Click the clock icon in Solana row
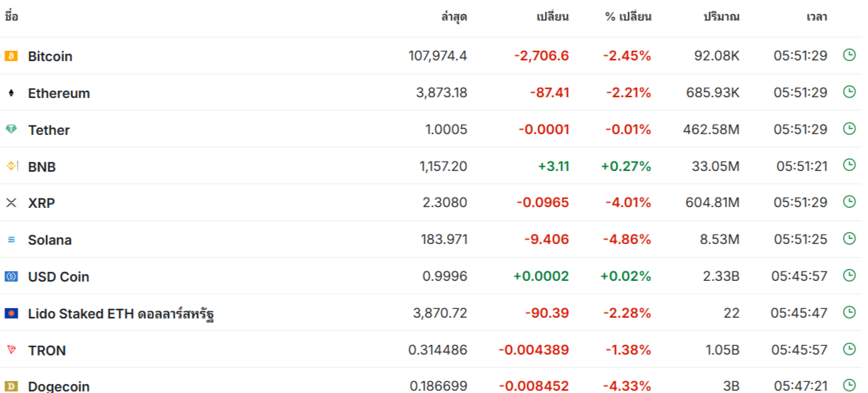The width and height of the screenshot is (868, 393). [849, 239]
